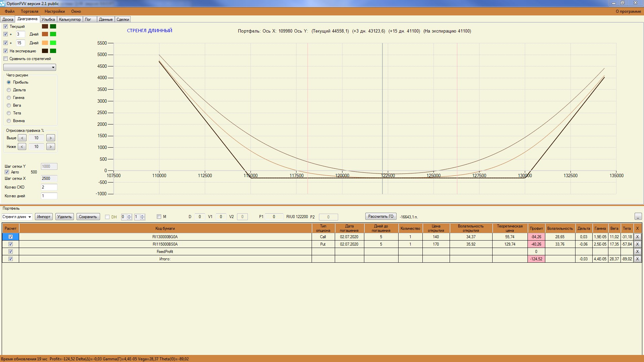The height and width of the screenshot is (362, 644).
Task: Click the Удалить button
Action: (x=64, y=217)
